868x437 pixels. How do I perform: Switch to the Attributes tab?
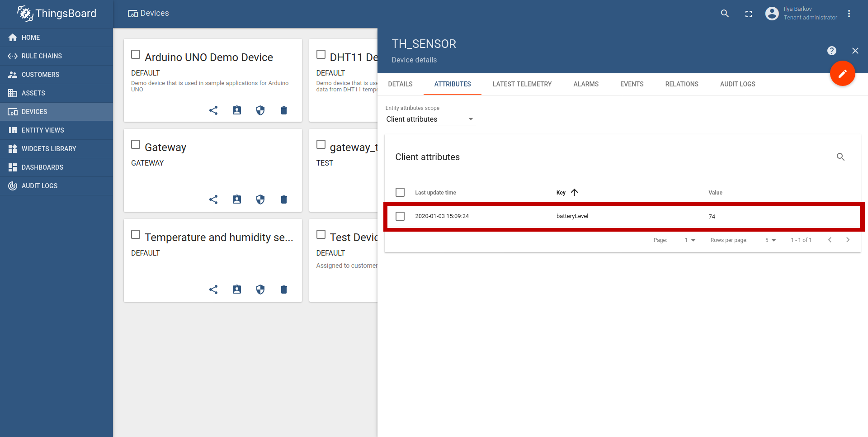click(453, 84)
